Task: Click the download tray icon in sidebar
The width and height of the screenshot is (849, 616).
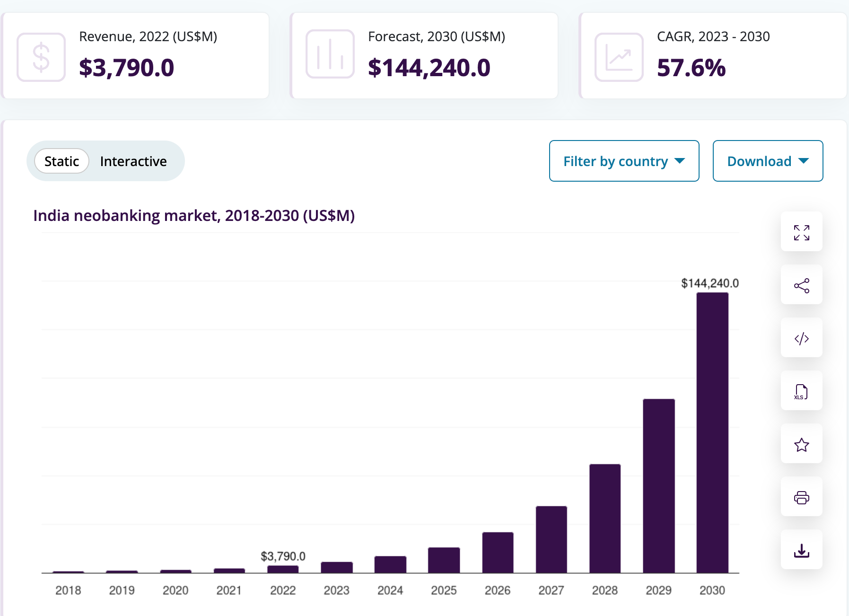Action: pyautogui.click(x=801, y=550)
